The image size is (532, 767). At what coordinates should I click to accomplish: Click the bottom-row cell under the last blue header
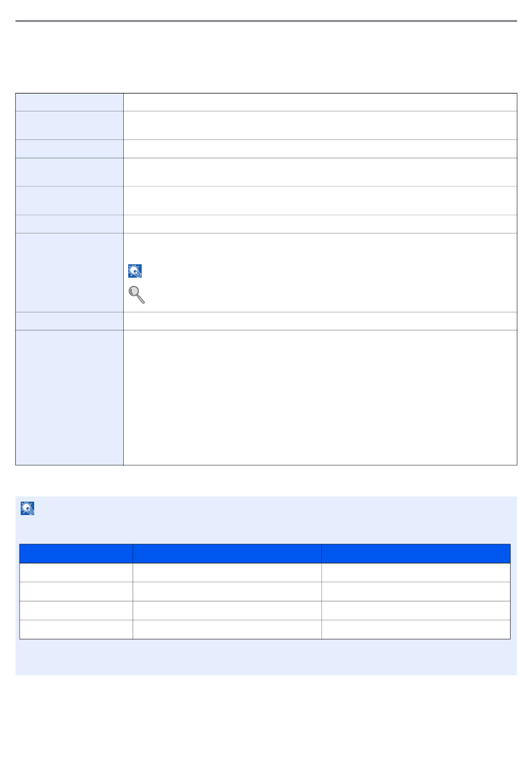pos(416,629)
